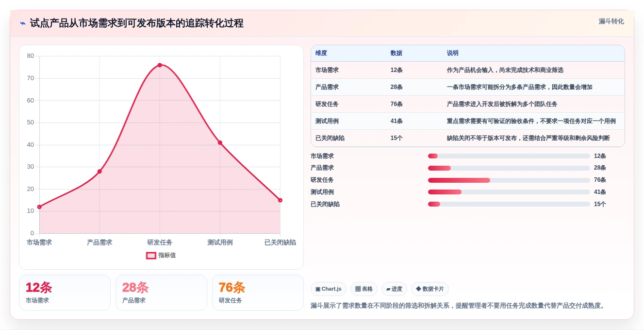Click the 市场需求 x-axis label on chart

[x=39, y=243]
